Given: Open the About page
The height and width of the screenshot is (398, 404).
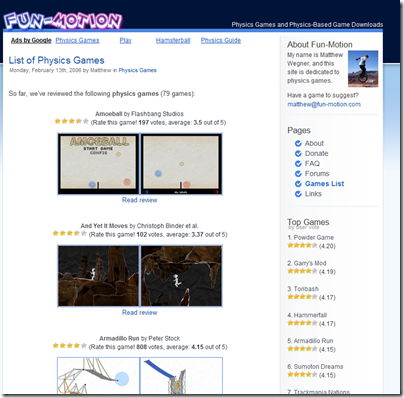Looking at the screenshot, I should 314,143.
